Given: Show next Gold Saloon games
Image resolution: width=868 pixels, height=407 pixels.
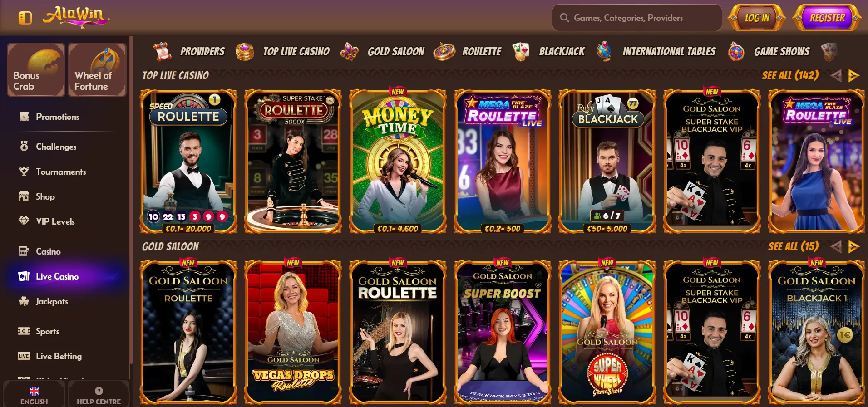Looking at the screenshot, I should (x=853, y=246).
